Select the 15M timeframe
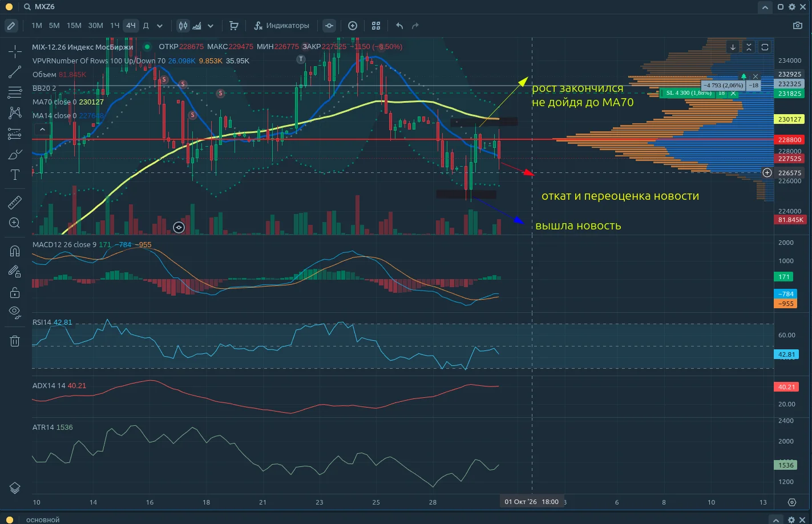812x524 pixels. (74, 26)
